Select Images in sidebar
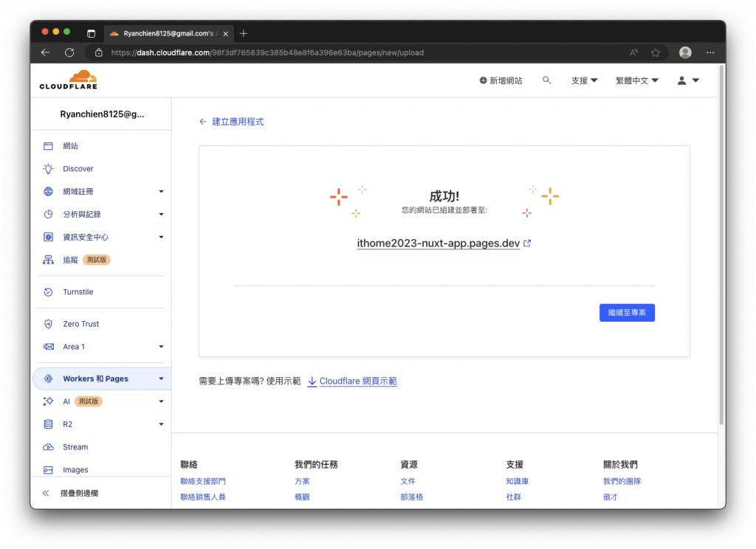This screenshot has width=756, height=549. coord(75,469)
